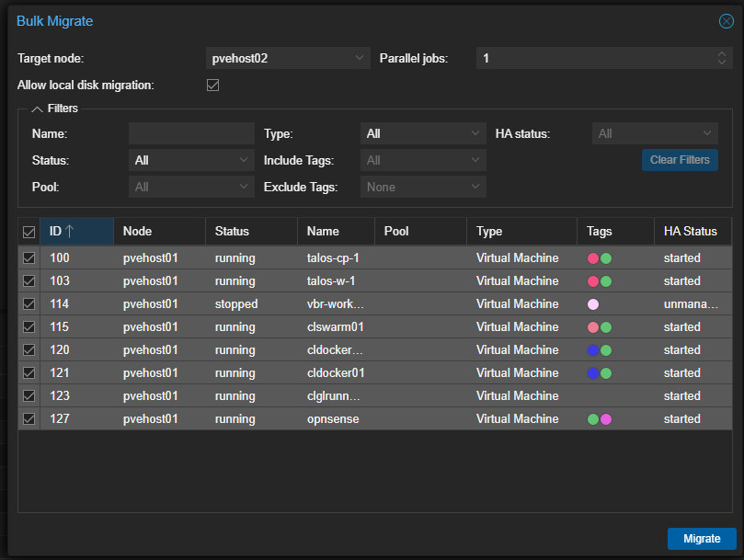Click the purple tag dot on the vbr-work row

click(591, 303)
